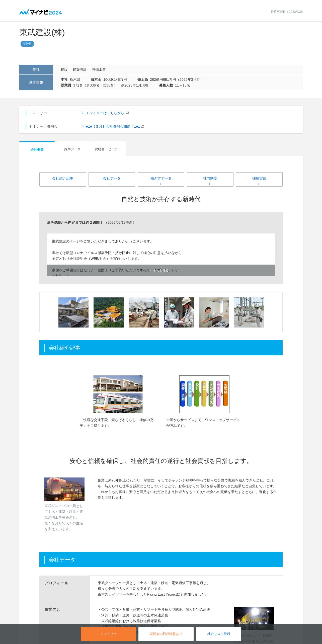
Task: Open thumbnail of modern building with terrace
Action: [73, 312]
